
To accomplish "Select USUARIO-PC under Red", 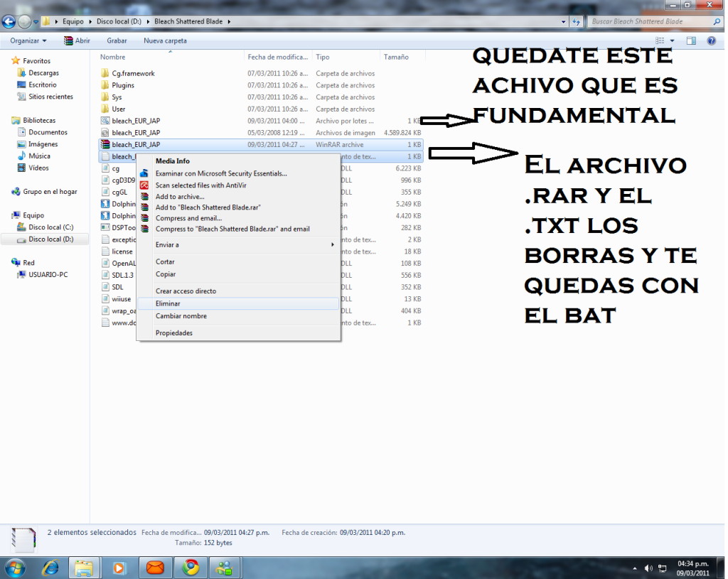I will 48,275.
